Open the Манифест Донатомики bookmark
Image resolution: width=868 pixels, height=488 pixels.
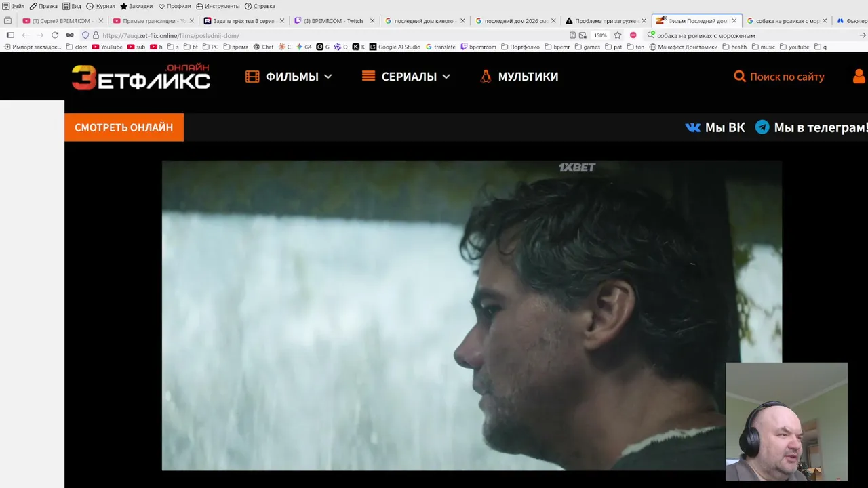pyautogui.click(x=683, y=47)
